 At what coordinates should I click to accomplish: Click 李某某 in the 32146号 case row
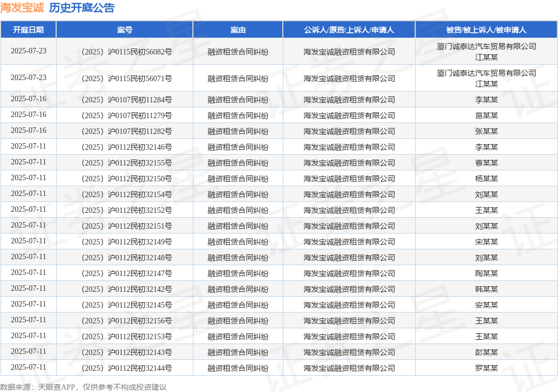point(487,147)
